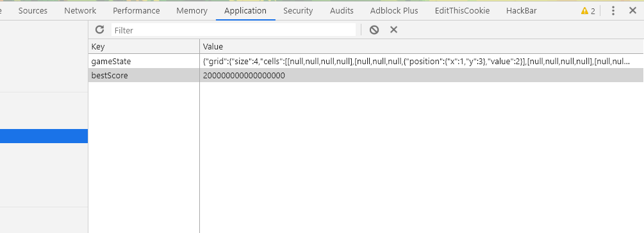Open the Network tab
The height and width of the screenshot is (233, 644).
pos(80,11)
